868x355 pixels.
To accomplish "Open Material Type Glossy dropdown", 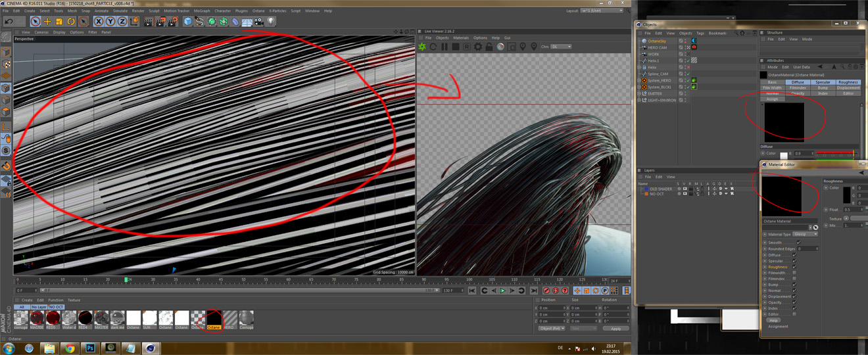I will (805, 234).
